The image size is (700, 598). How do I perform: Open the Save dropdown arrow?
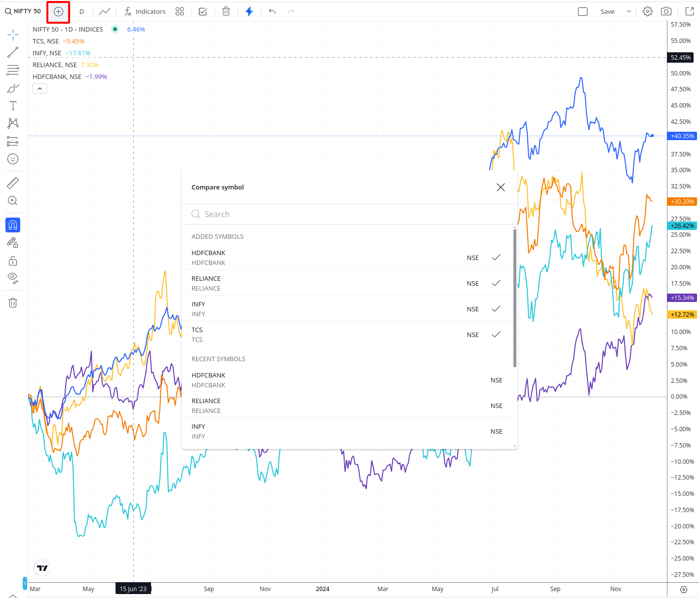coord(629,11)
